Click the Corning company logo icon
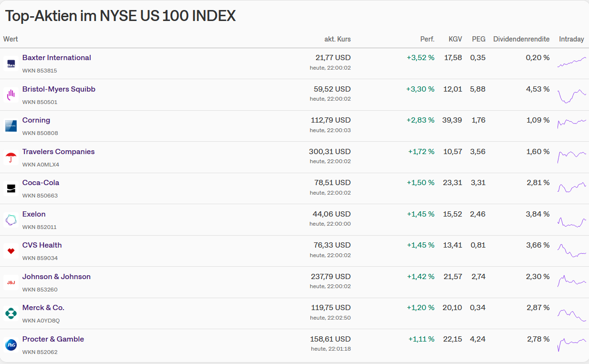 pos(11,126)
